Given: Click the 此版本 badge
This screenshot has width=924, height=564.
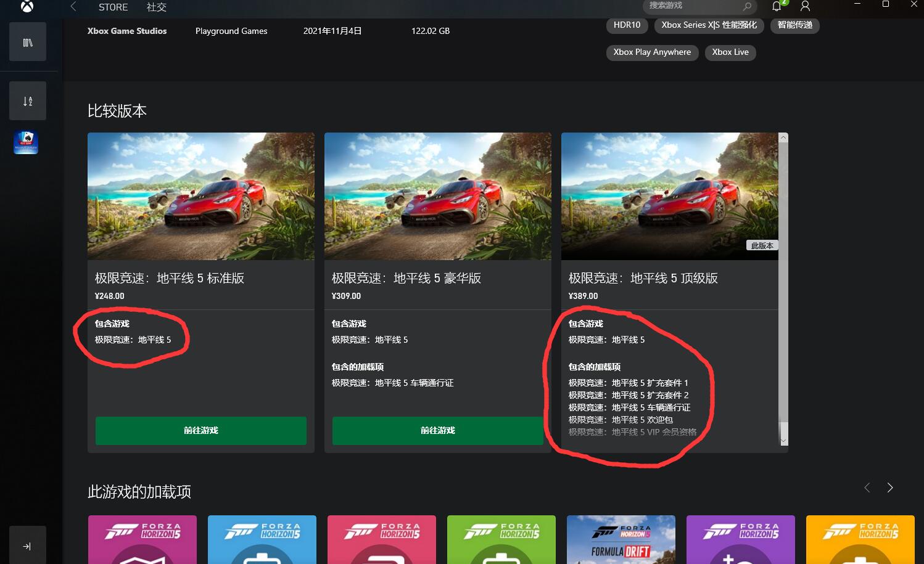Looking at the screenshot, I should click(762, 245).
